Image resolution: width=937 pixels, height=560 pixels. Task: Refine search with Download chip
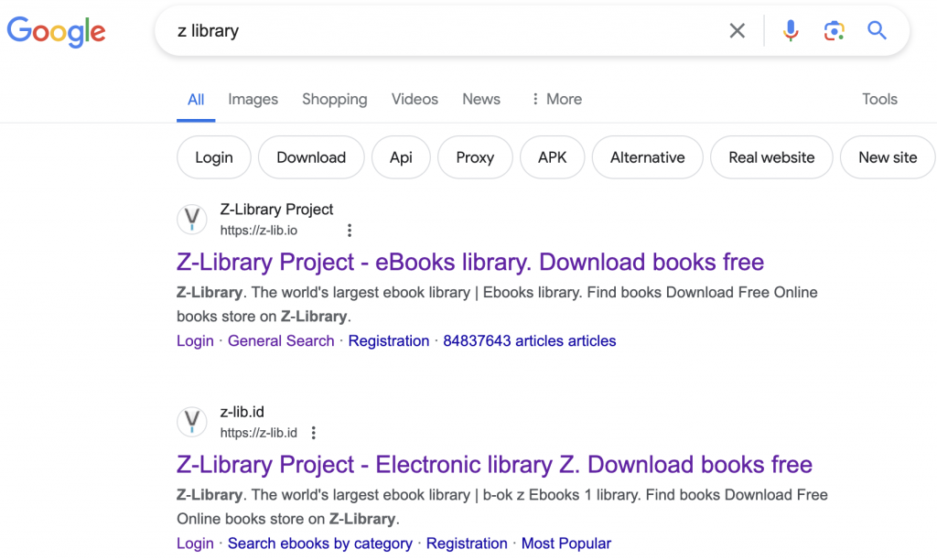pos(311,157)
